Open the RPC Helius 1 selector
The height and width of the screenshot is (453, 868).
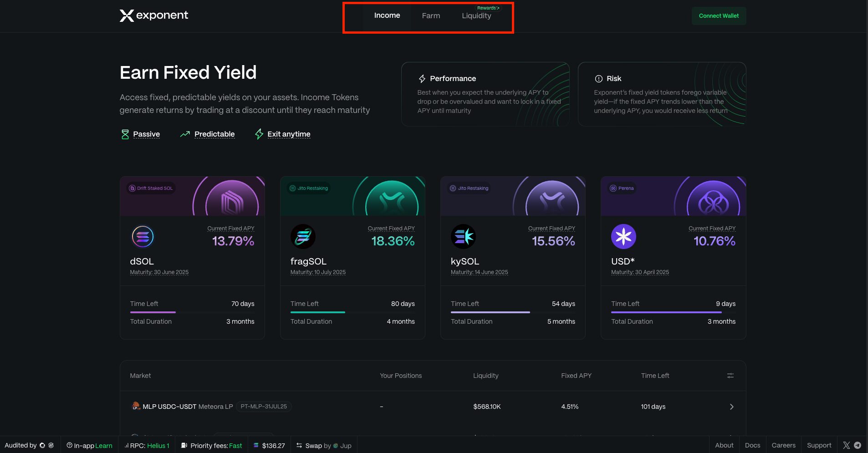coord(147,445)
